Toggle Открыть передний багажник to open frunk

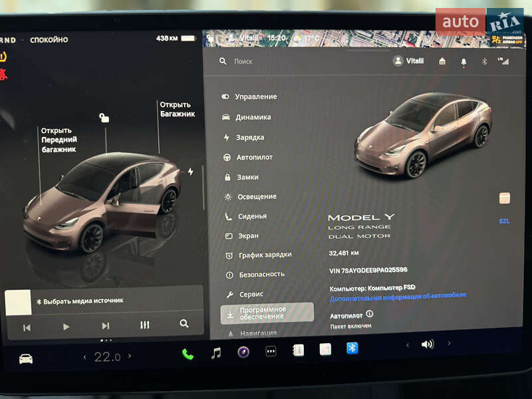(x=58, y=140)
